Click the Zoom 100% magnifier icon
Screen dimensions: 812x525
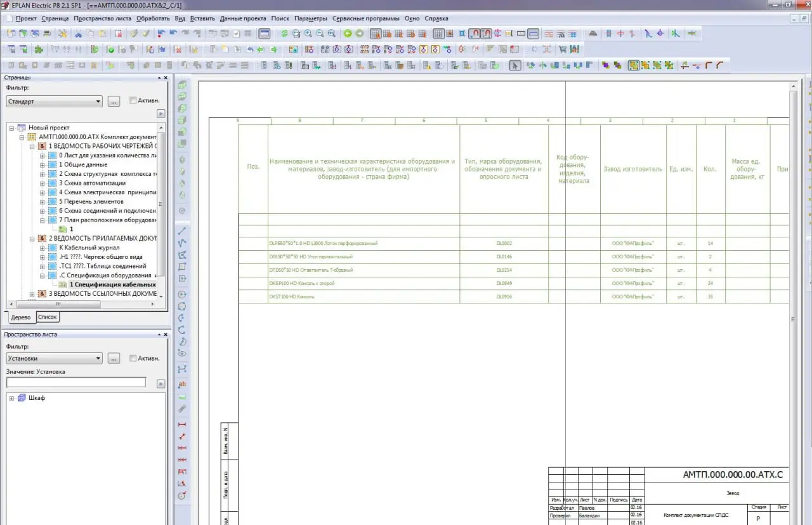(332, 34)
